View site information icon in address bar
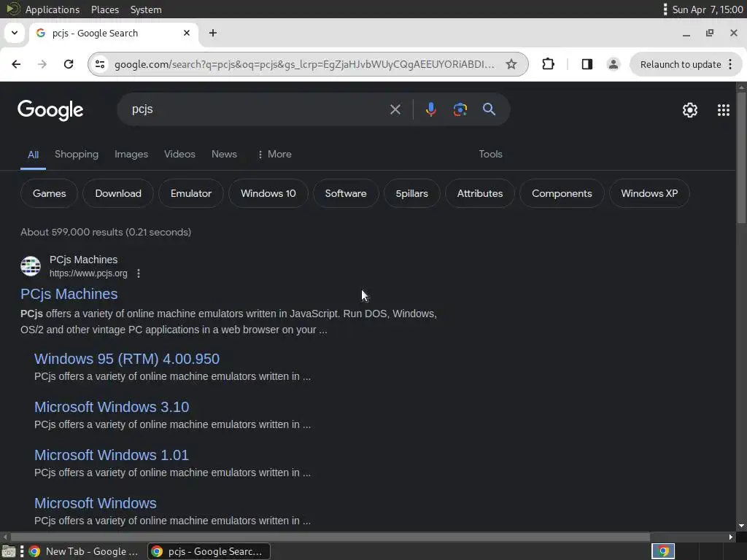Screen dimensions: 747x560 [99, 64]
